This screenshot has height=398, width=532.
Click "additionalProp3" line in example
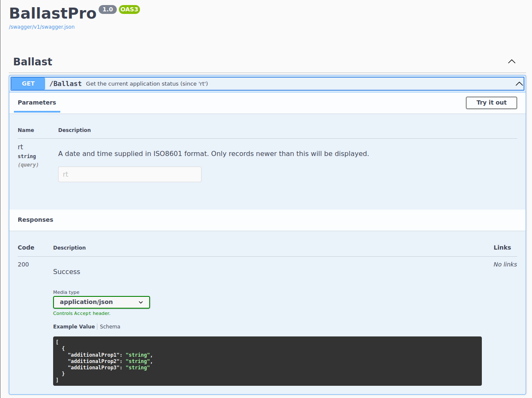(x=109, y=368)
